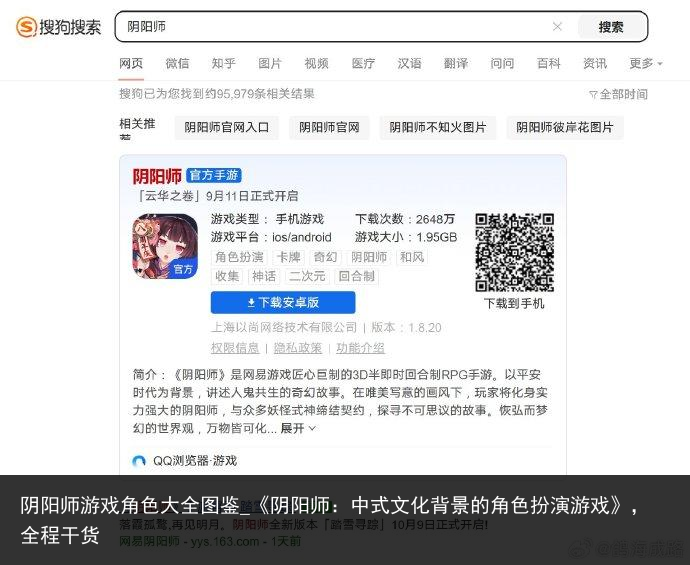Click the 阴阳师彼岸花图片 suggestion
This screenshot has height=565, width=690.
click(x=565, y=128)
